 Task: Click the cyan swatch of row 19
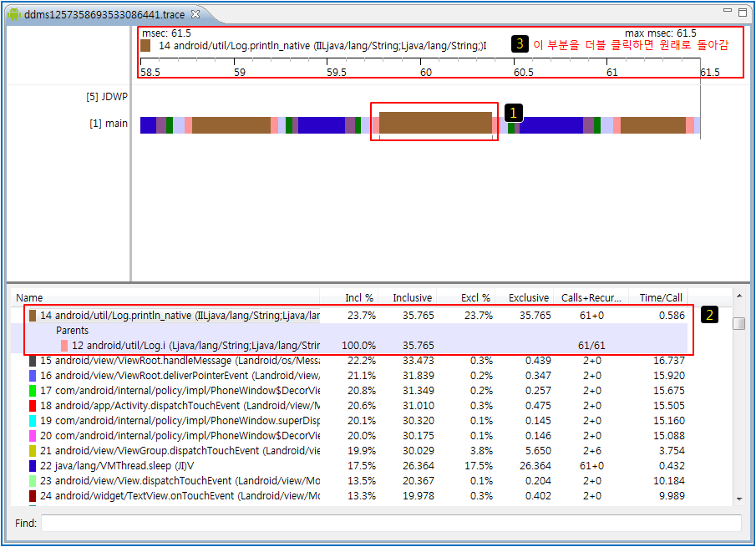33,421
